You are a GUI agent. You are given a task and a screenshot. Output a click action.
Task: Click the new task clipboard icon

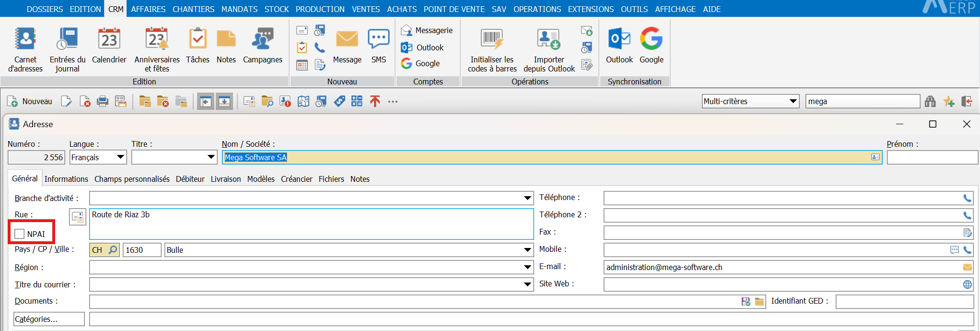tap(302, 47)
